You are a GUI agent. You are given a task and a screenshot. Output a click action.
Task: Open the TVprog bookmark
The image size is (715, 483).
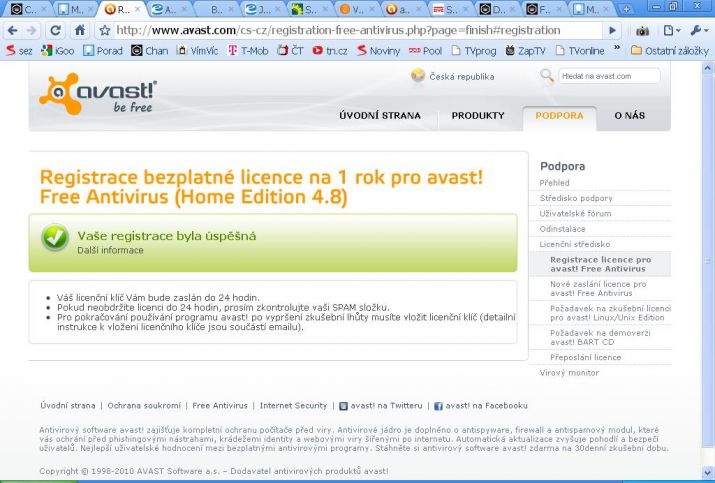pyautogui.click(x=473, y=51)
